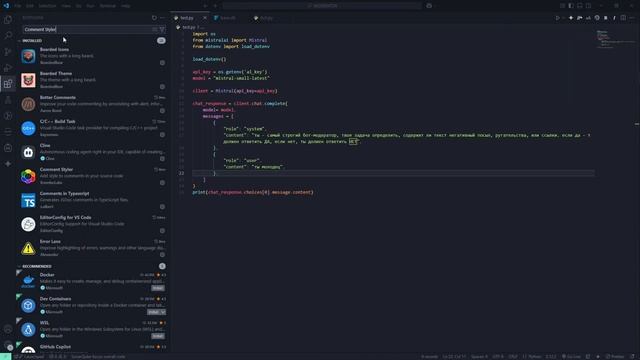The image size is (640, 360).
Task: Open the File menu
Action: point(18,6)
